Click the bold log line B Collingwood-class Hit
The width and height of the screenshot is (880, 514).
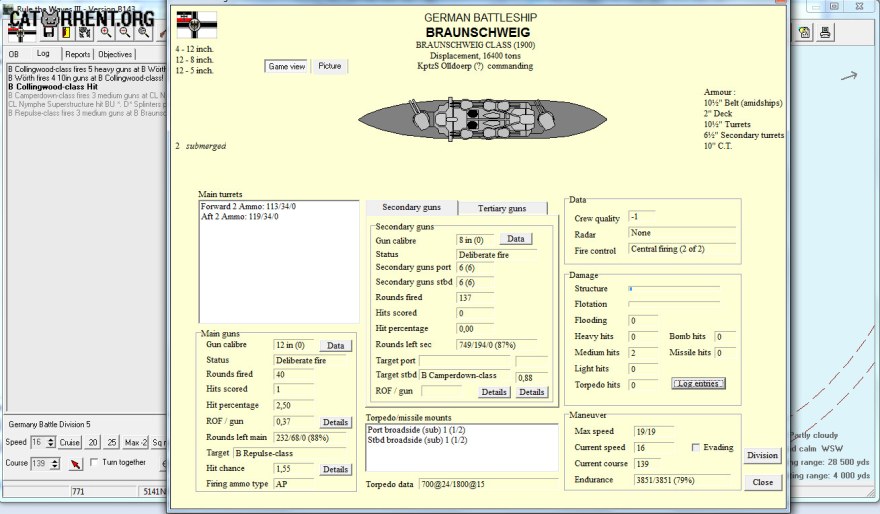[53, 87]
